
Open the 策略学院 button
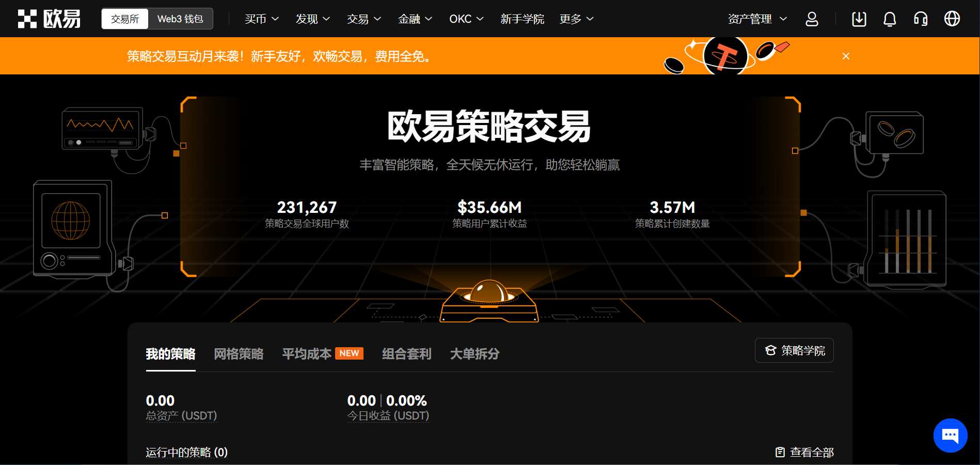click(794, 350)
